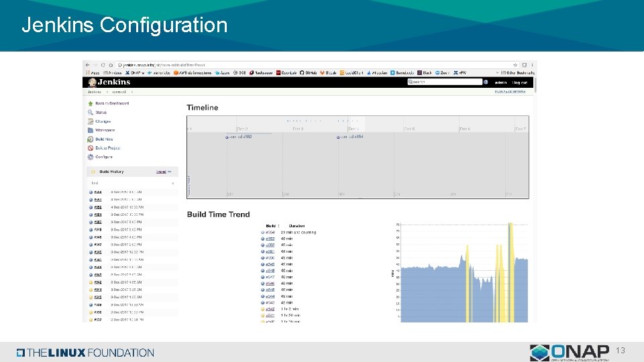Click the Delete Project icon
Screen dimensions: 644x362
point(91,147)
